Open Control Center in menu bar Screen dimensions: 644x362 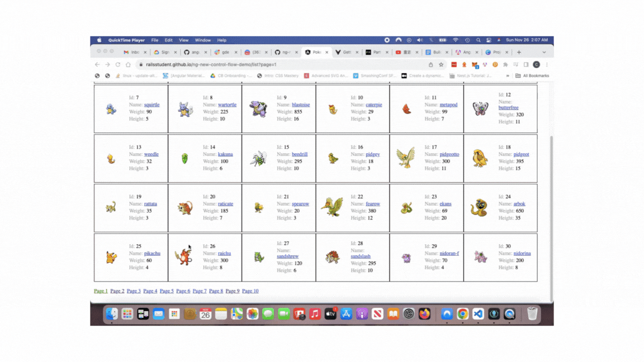[x=489, y=40]
